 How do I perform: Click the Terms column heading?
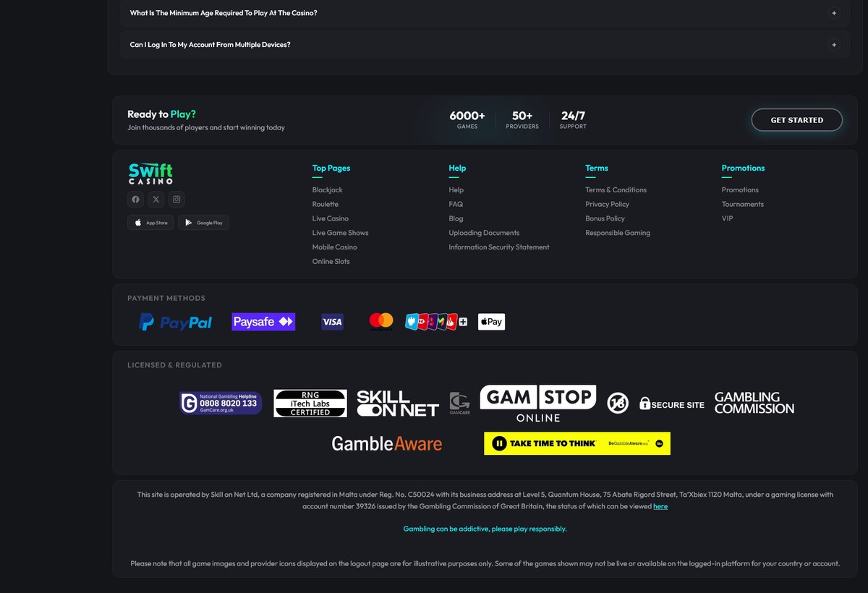coord(597,168)
